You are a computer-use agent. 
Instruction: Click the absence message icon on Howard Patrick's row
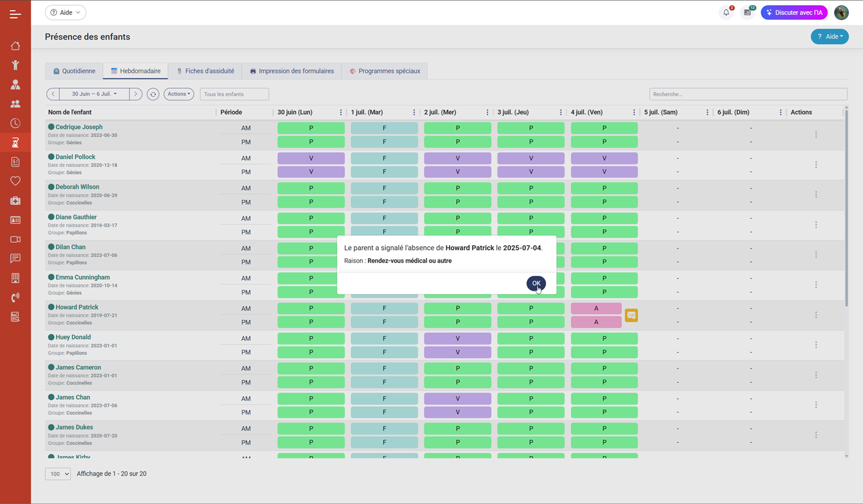631,315
